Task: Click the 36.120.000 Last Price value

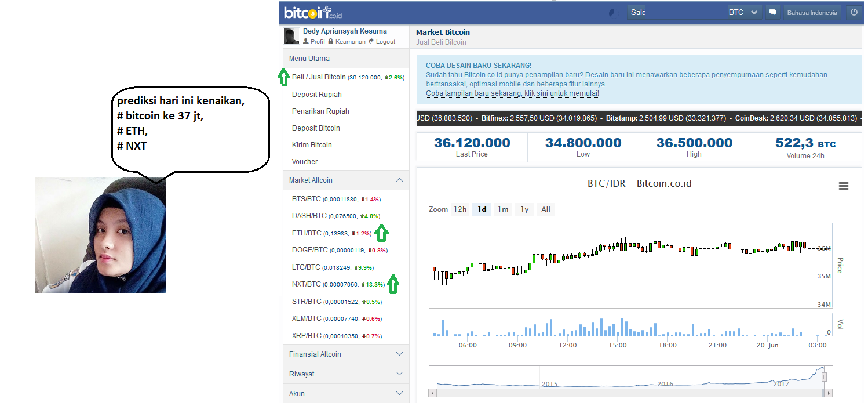Action: pos(472,143)
